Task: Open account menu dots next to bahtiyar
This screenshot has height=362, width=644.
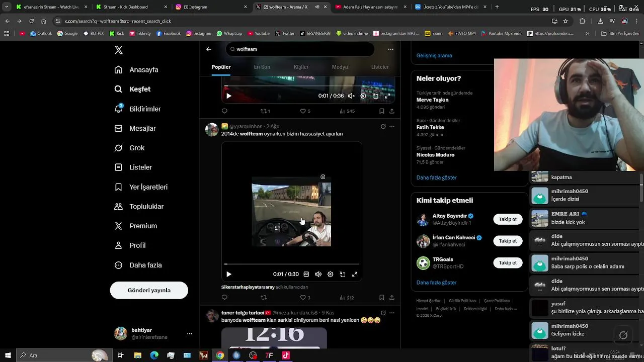Action: pos(189,333)
